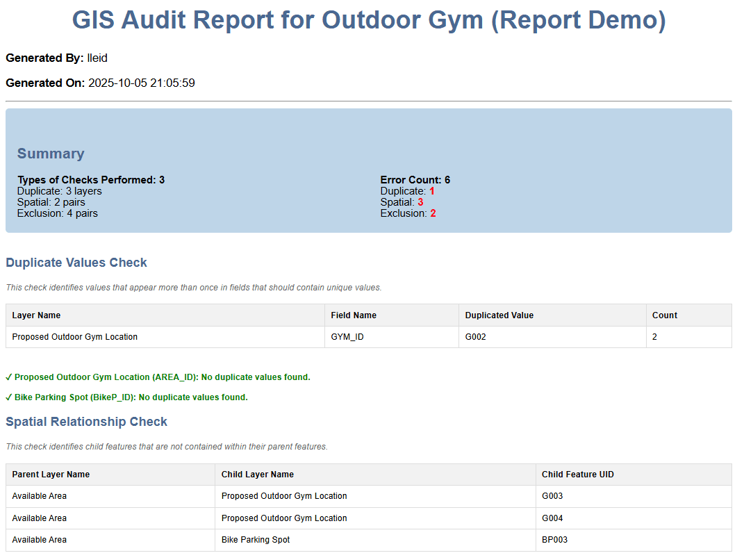
Task: Select the count cell '2' in duplicate table
Action: 689,337
